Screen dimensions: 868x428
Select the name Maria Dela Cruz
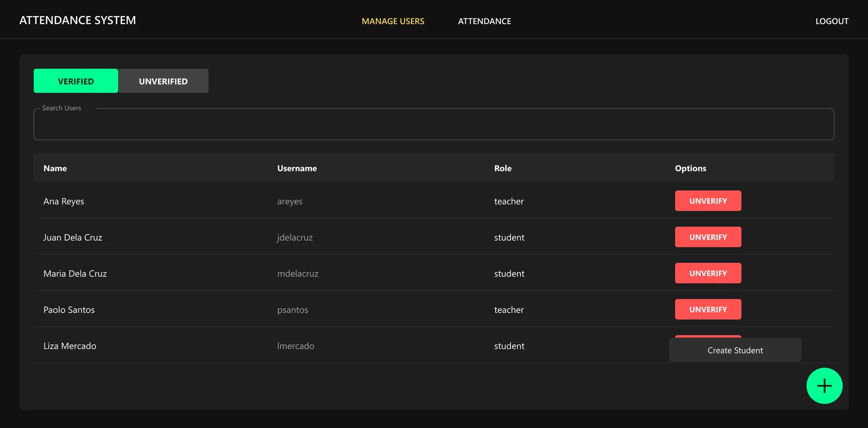coord(75,274)
